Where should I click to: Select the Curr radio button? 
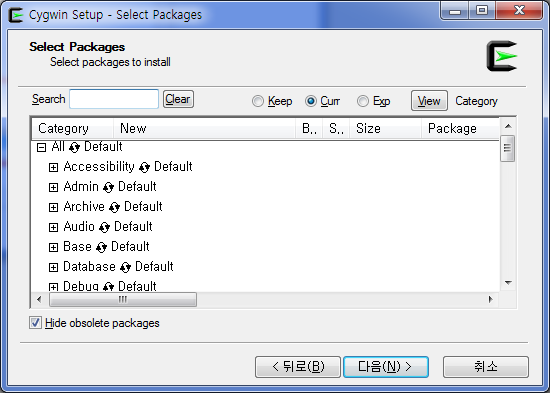[x=311, y=101]
